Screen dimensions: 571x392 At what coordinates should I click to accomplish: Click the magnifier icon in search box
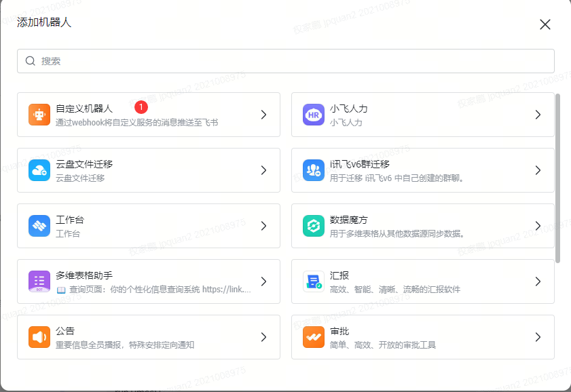point(31,61)
